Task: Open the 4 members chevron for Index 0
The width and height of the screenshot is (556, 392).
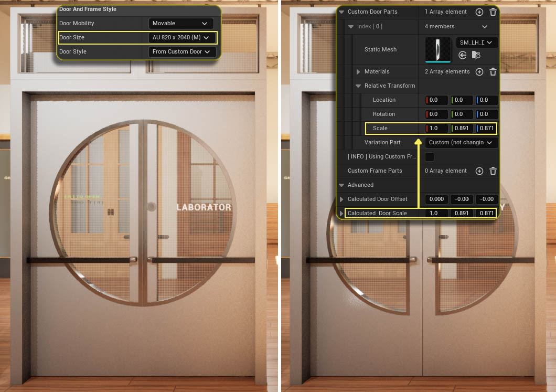Action: [484, 27]
